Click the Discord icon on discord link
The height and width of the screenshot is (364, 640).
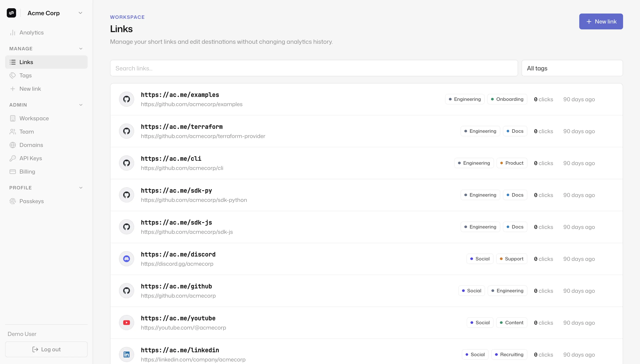(x=127, y=259)
